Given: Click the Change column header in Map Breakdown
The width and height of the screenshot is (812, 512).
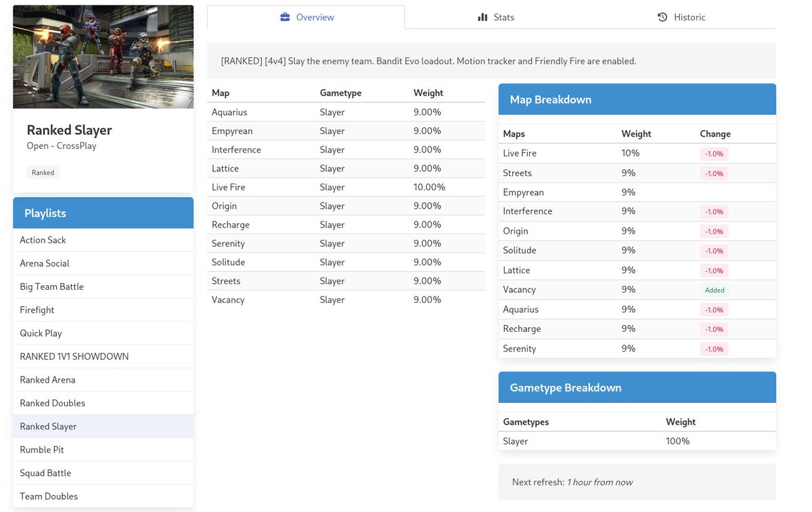Looking at the screenshot, I should click(x=715, y=134).
